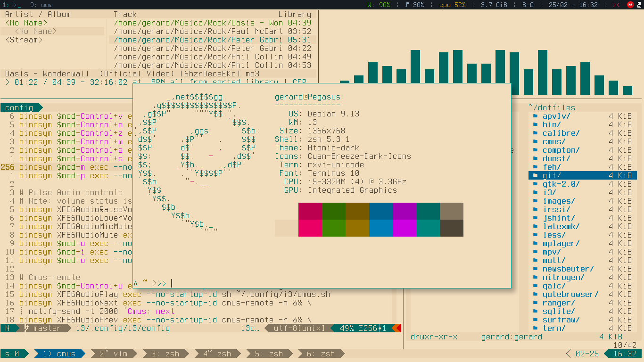Select tmux window '2~ vim'

click(113, 354)
